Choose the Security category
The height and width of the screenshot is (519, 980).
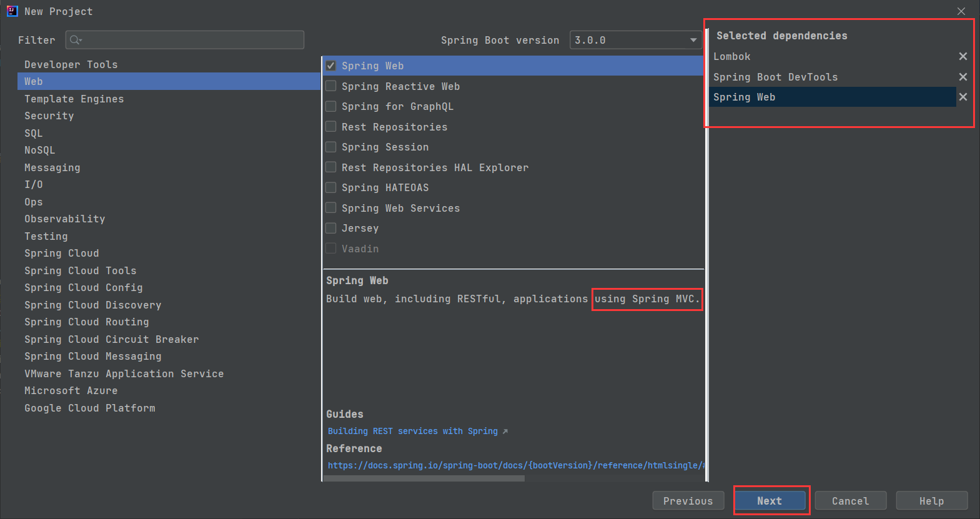[169, 116]
